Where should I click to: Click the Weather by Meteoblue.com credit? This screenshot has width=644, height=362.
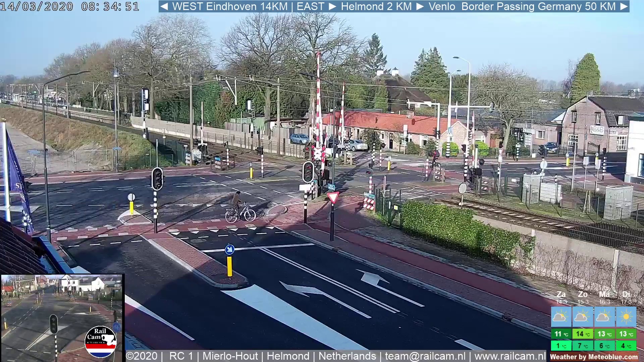point(594,357)
